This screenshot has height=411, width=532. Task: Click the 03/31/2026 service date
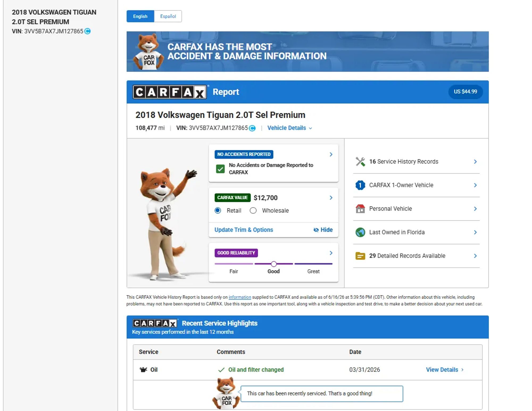[x=364, y=370]
